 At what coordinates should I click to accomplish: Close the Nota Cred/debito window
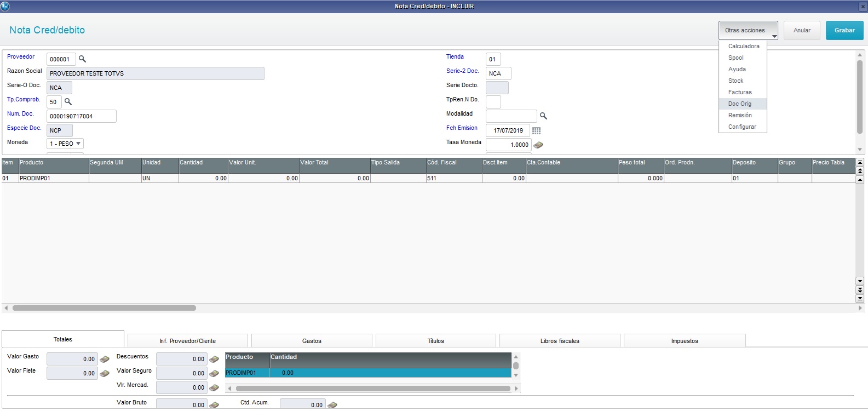tap(863, 7)
